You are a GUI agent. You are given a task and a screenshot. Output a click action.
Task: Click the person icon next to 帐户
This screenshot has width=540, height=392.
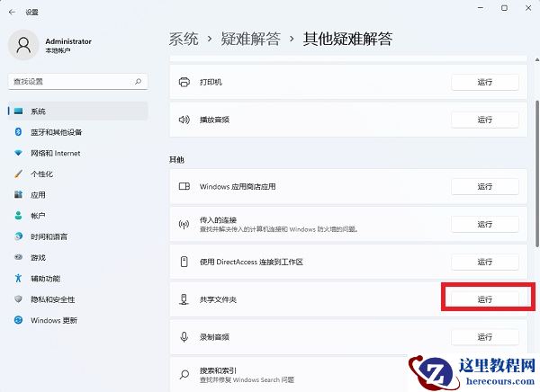(18, 216)
